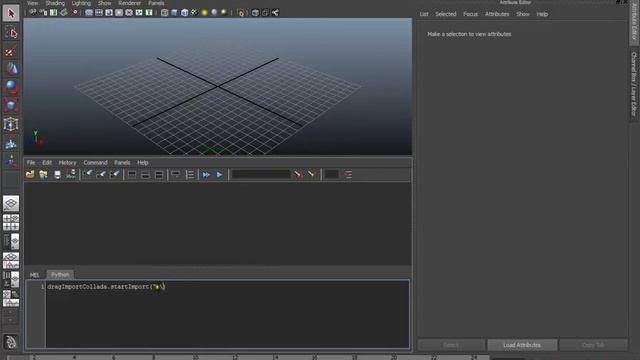Select the Show Manipulator tool
This screenshot has width=640, height=360.
[11, 161]
